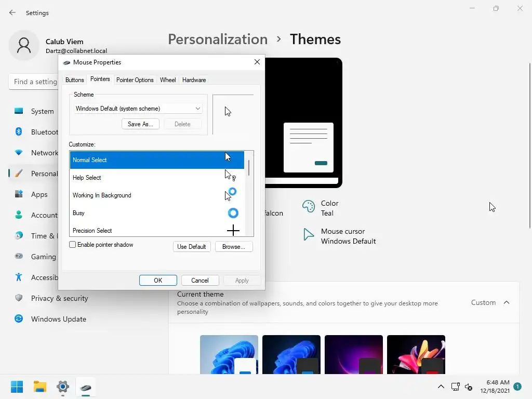Select the Precision Select pointer row

[157, 230]
